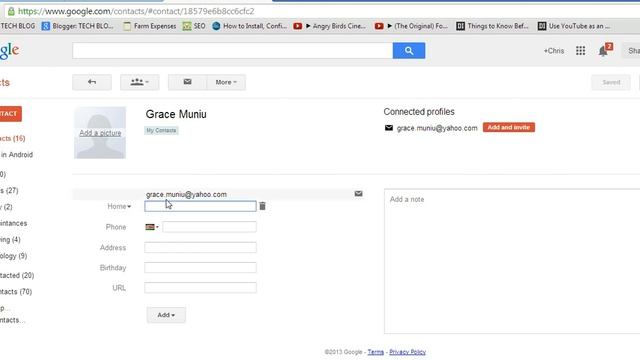Open Things to Know Bef... bookmark
This screenshot has width=640, height=360.
[x=492, y=26]
